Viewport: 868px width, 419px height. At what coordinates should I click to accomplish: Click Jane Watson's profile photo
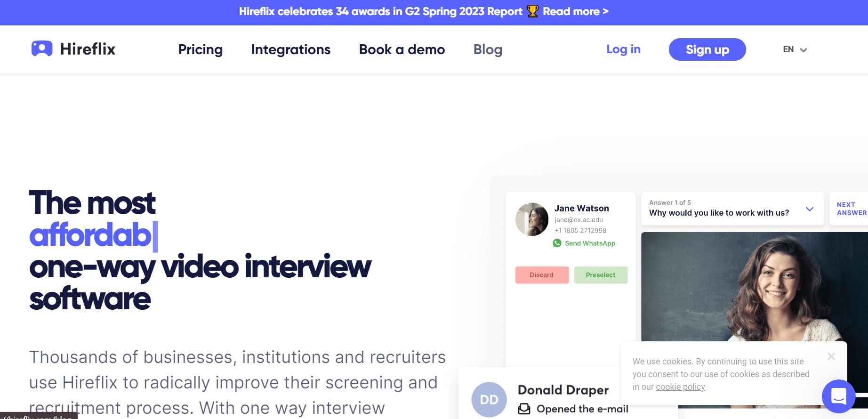532,219
